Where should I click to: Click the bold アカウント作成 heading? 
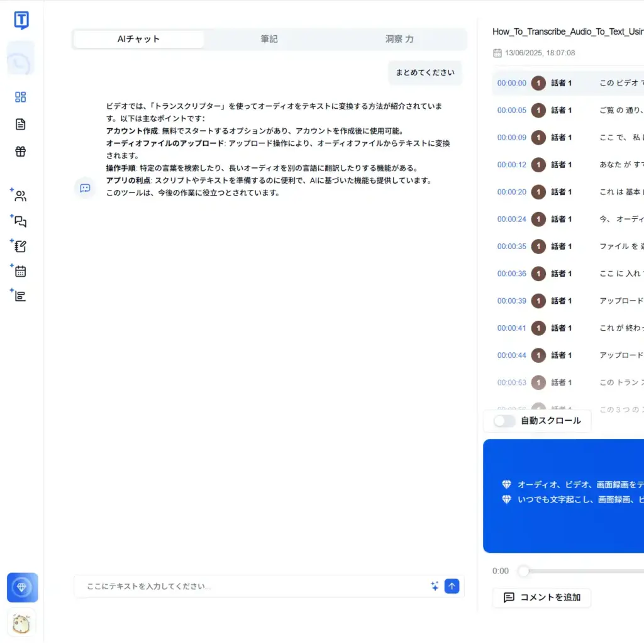(132, 131)
